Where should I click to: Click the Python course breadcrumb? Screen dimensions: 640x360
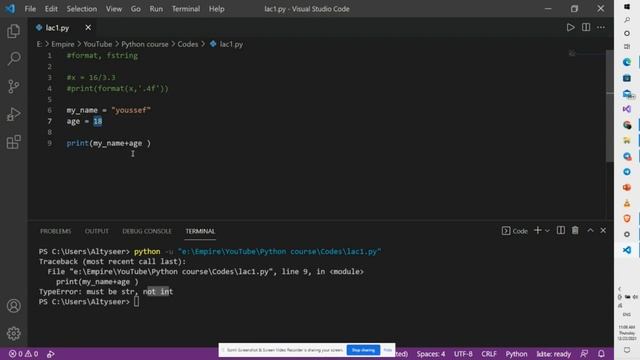144,44
